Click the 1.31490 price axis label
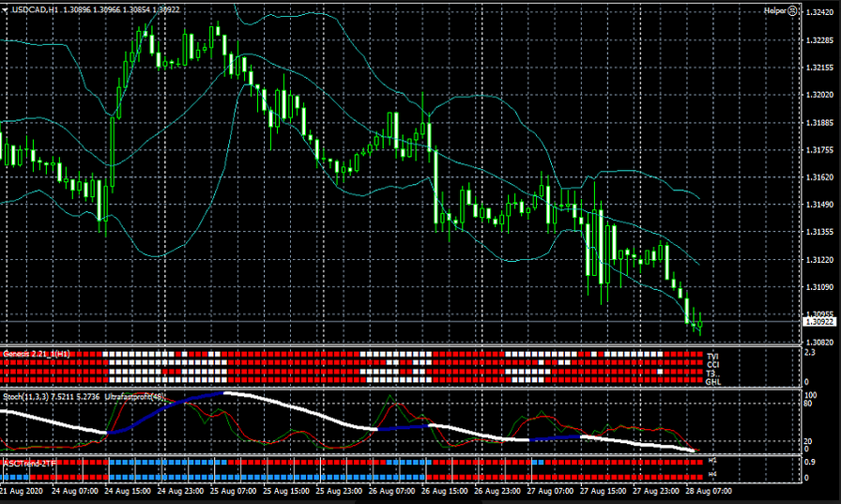The height and width of the screenshot is (504, 841). click(x=819, y=205)
